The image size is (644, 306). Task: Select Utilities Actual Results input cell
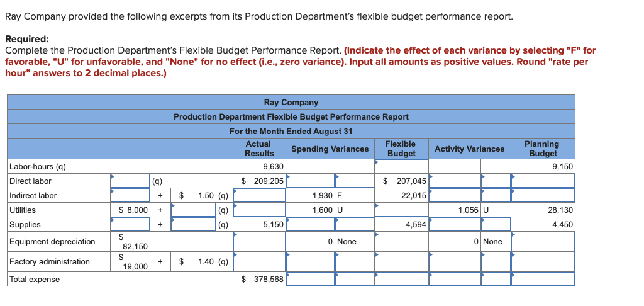(259, 210)
